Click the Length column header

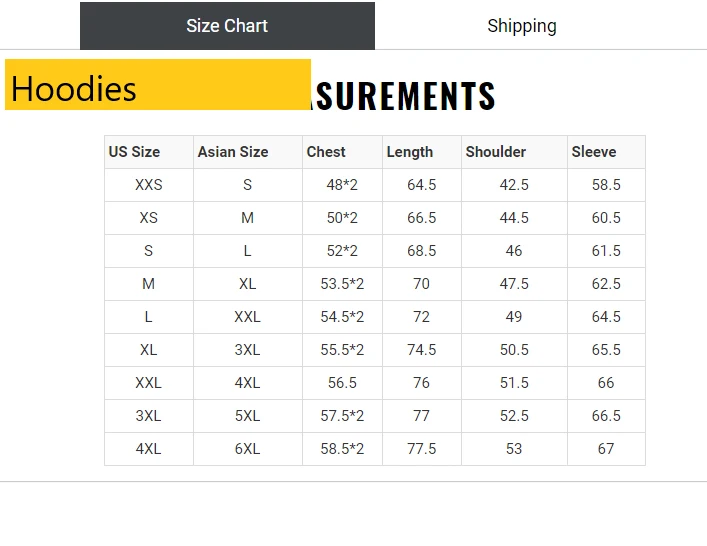tap(422, 152)
